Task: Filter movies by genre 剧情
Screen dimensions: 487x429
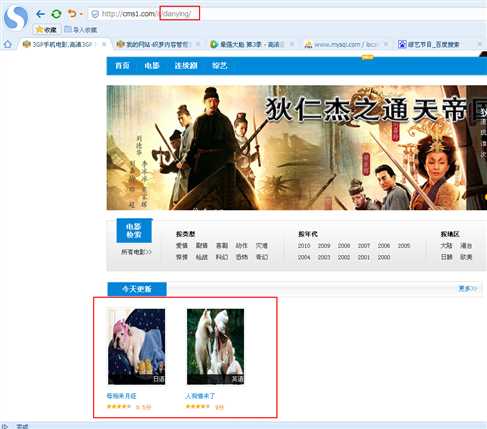Action: [x=202, y=246]
